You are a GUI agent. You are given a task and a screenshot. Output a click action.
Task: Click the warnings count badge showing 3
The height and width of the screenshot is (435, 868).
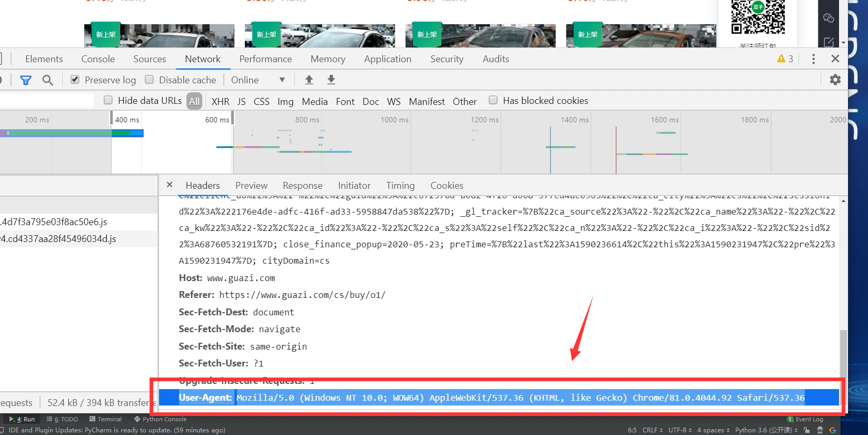(785, 59)
